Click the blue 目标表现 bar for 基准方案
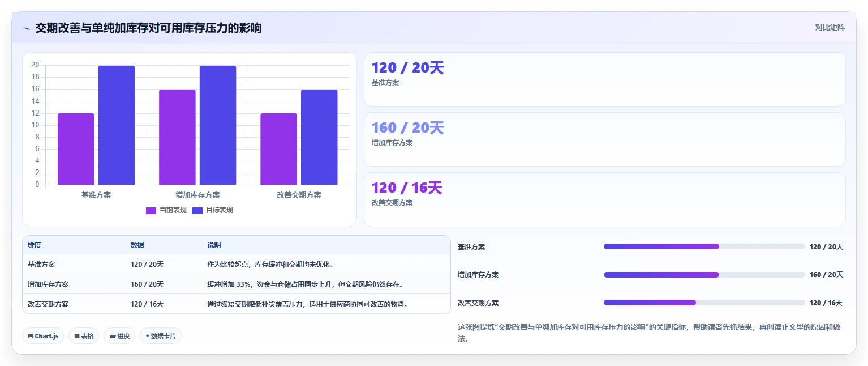 pyautogui.click(x=117, y=125)
